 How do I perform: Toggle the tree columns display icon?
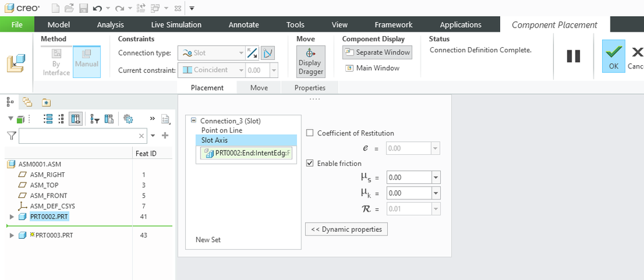75,119
